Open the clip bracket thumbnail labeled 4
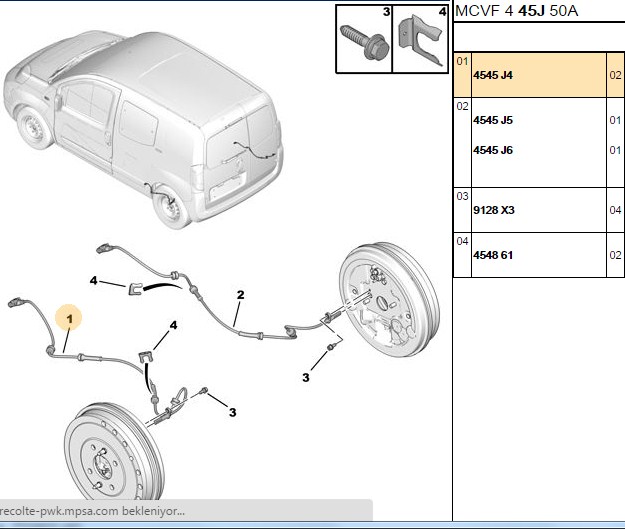 pos(421,39)
